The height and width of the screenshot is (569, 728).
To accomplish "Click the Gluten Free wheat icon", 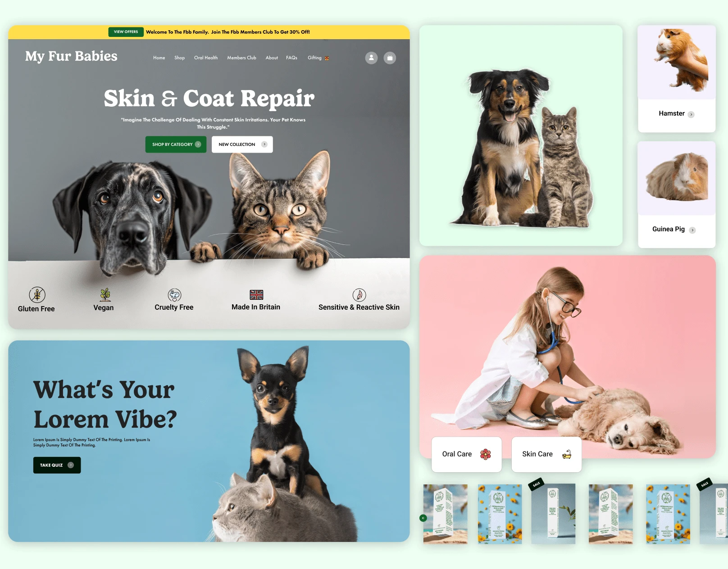I will coord(37,295).
